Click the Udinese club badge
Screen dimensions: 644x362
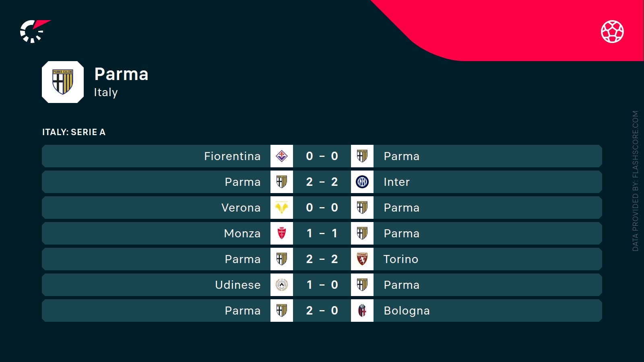282,285
